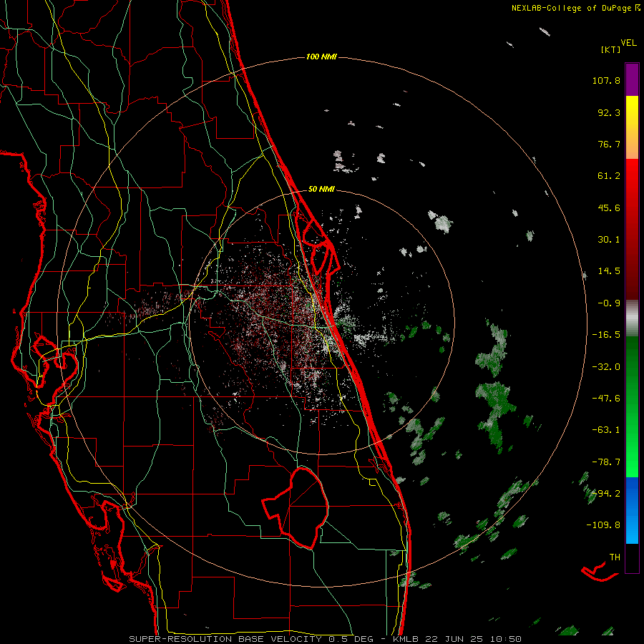The width and height of the screenshot is (644, 644).
Task: Select the 30.1 legend value
Action: (609, 240)
